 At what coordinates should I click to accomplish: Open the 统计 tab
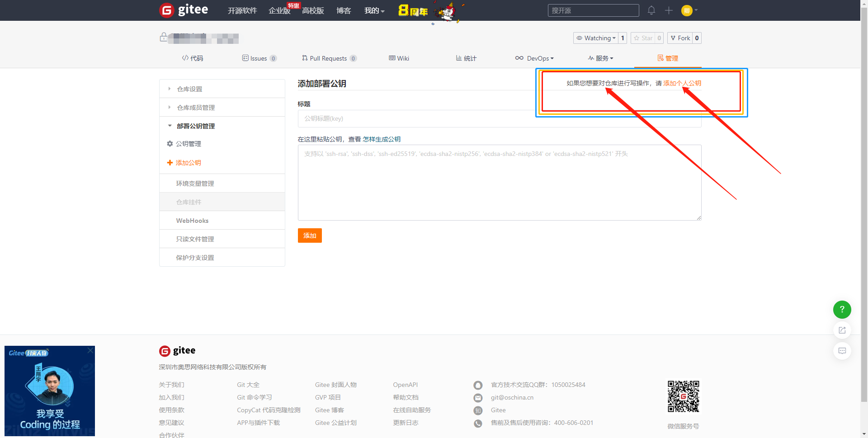(466, 58)
